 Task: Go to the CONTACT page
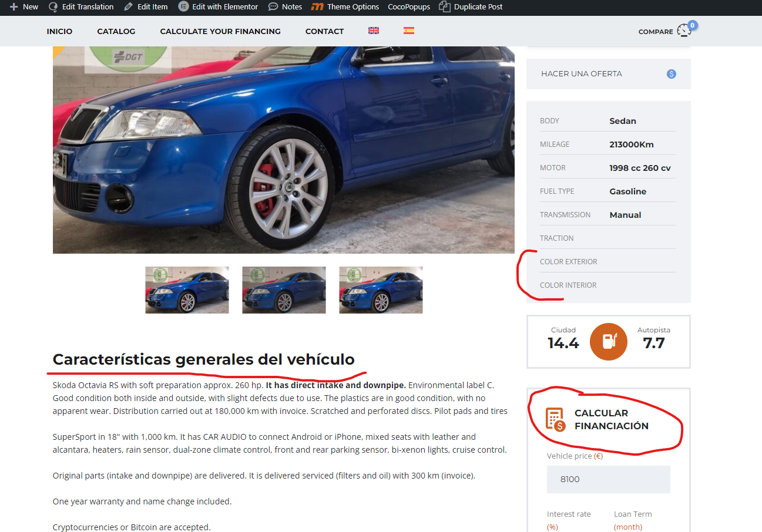(x=324, y=31)
